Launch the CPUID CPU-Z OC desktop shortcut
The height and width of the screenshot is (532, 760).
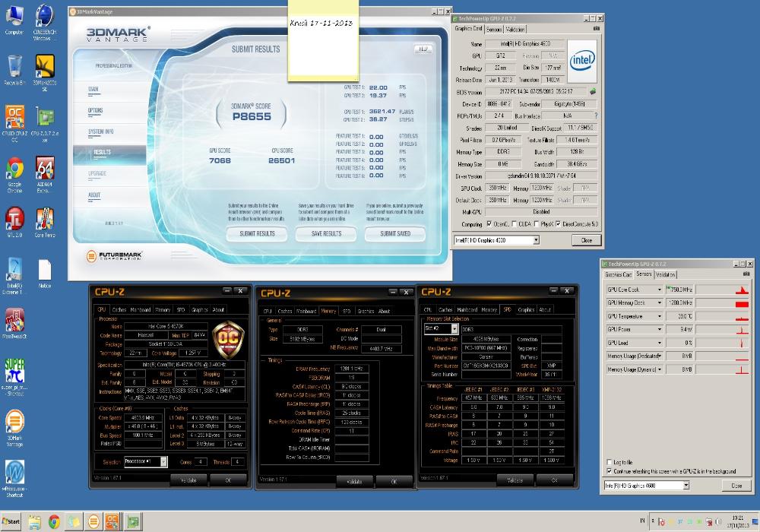tap(14, 124)
